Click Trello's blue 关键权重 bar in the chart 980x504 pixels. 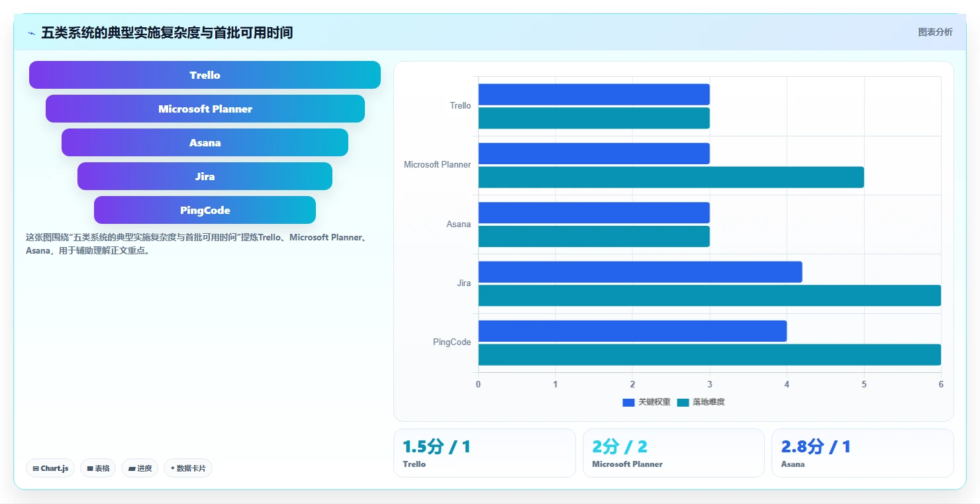pos(594,94)
